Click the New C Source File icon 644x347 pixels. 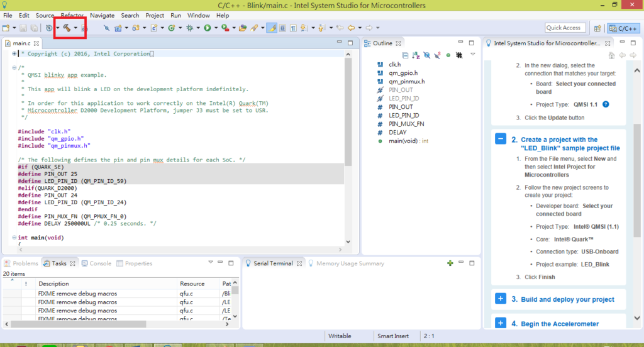[154, 28]
